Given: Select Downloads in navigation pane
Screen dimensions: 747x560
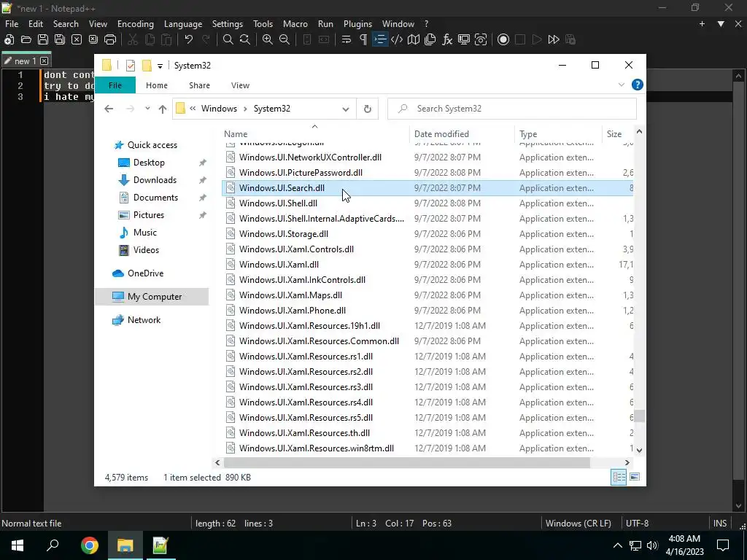Looking at the screenshot, I should (155, 180).
